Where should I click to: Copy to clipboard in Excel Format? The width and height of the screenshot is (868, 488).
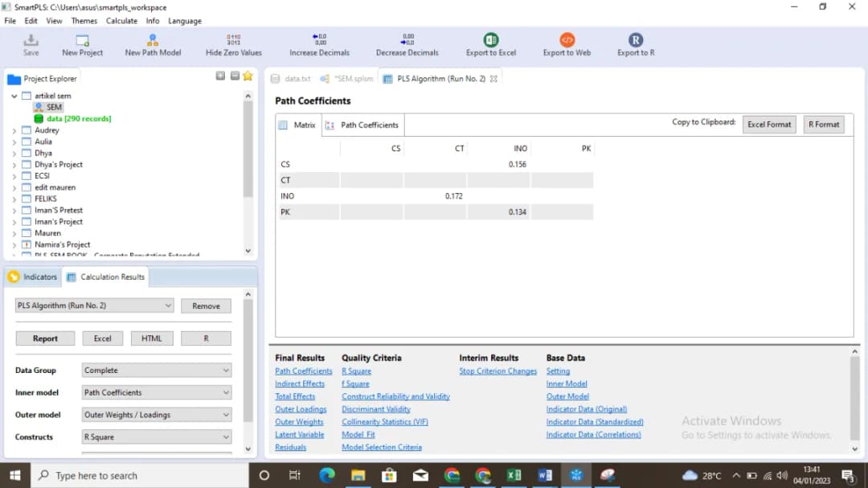[x=769, y=125]
